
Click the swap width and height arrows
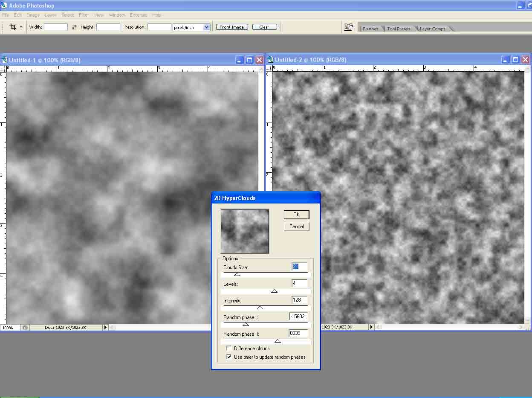[x=74, y=27]
